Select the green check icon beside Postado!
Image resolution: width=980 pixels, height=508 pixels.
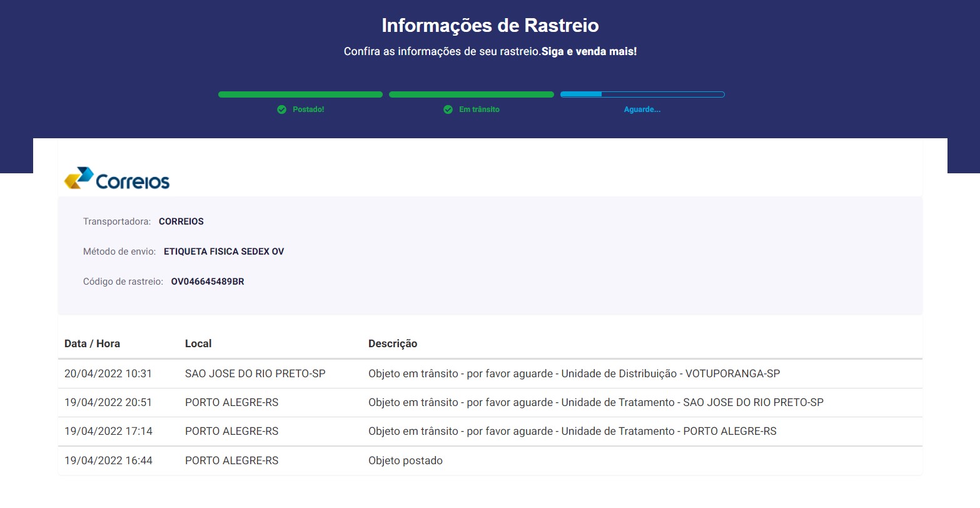point(282,109)
